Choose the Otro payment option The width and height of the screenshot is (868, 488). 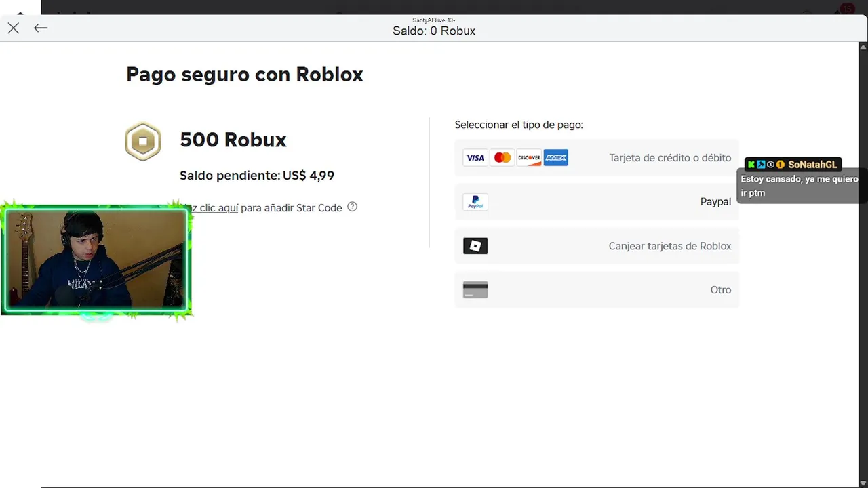(597, 289)
